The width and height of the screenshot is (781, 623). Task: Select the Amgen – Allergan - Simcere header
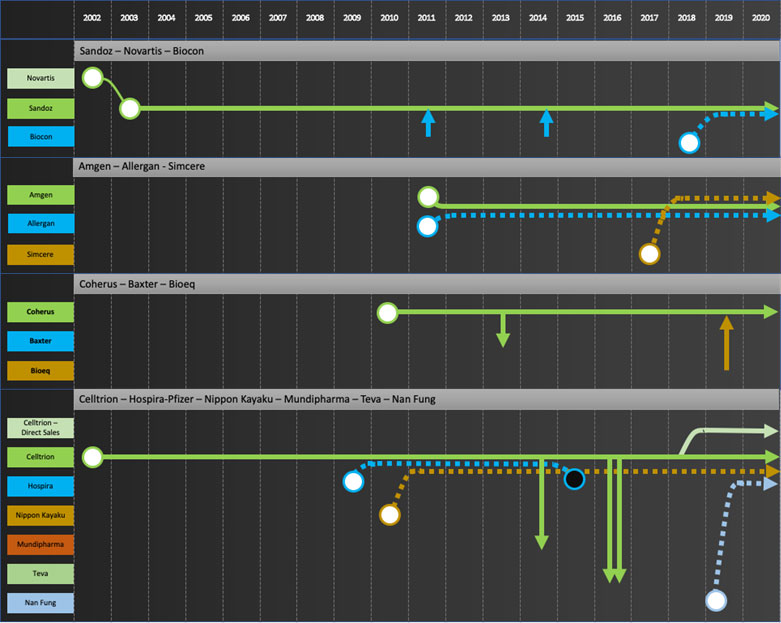click(426, 166)
